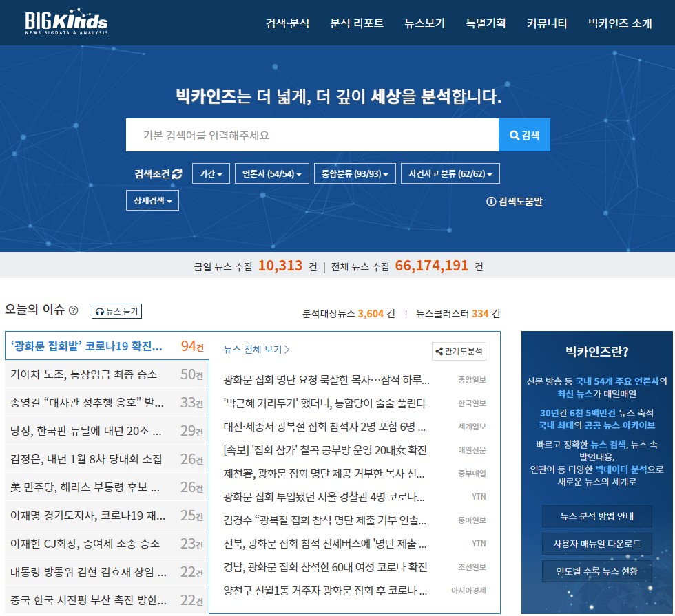
Task: Click the 사용자 매뉴얼 다운로드 button
Action: click(597, 544)
